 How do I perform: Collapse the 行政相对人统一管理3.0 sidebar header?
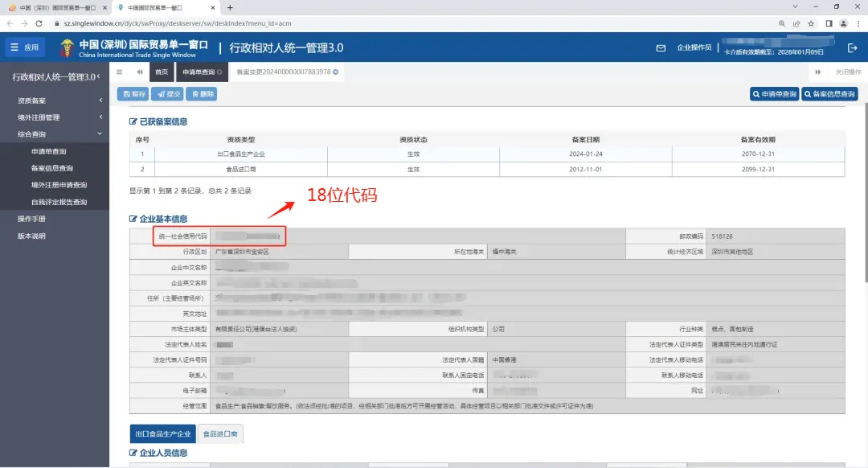[55, 77]
